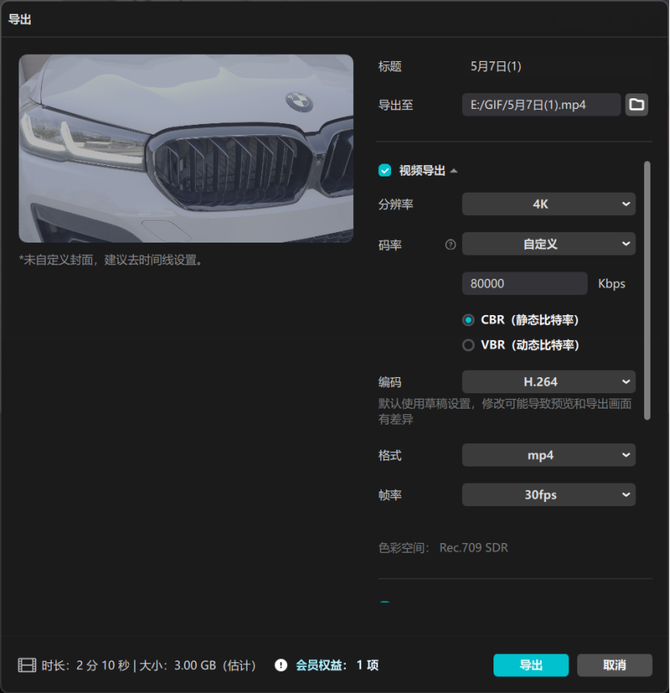Click the blue 导出 button

coord(531,665)
